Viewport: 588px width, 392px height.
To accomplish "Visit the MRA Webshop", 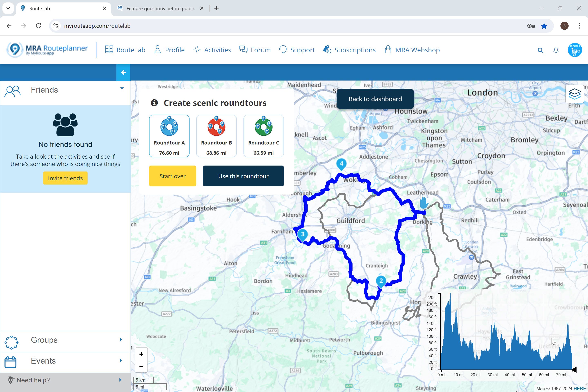I will pyautogui.click(x=412, y=50).
